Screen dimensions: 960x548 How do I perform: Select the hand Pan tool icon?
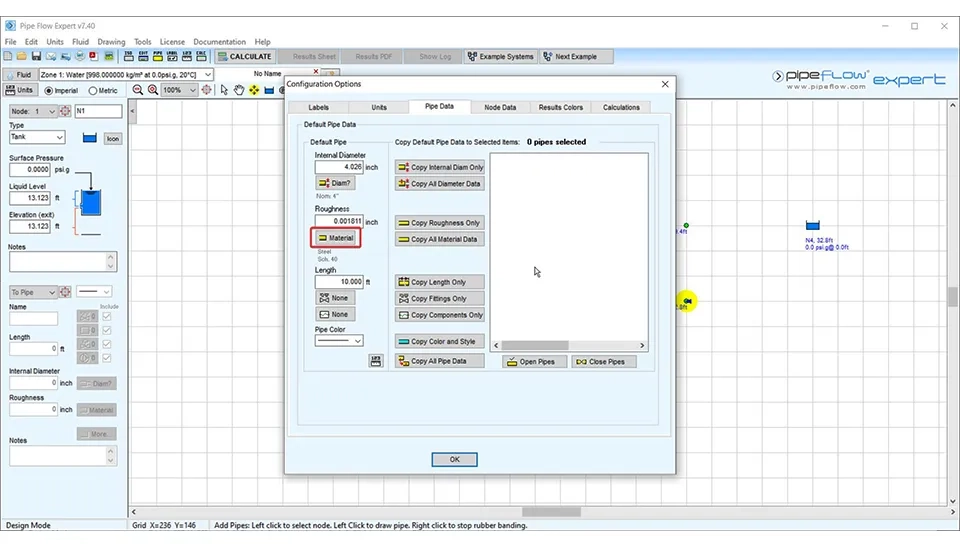(x=239, y=90)
